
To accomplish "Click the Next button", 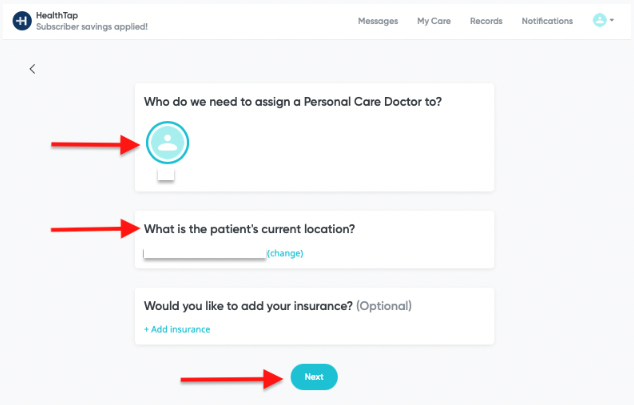I will pos(314,377).
